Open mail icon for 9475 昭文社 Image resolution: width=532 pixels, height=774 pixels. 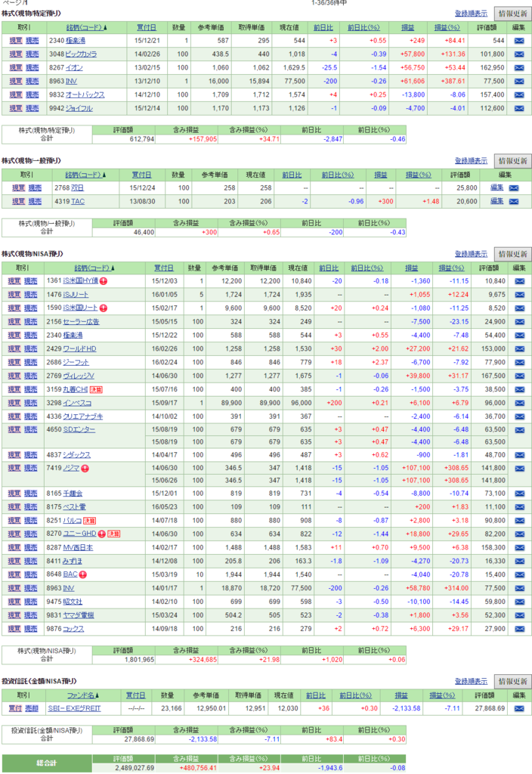(x=518, y=602)
